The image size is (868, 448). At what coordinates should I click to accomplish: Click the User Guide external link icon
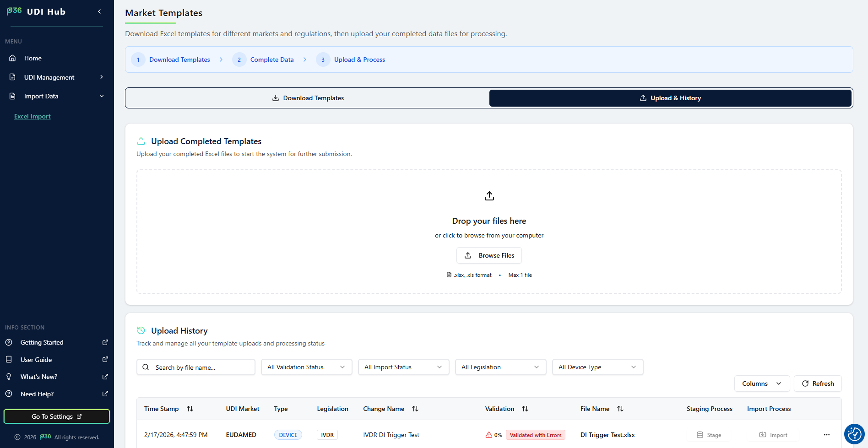105,360
